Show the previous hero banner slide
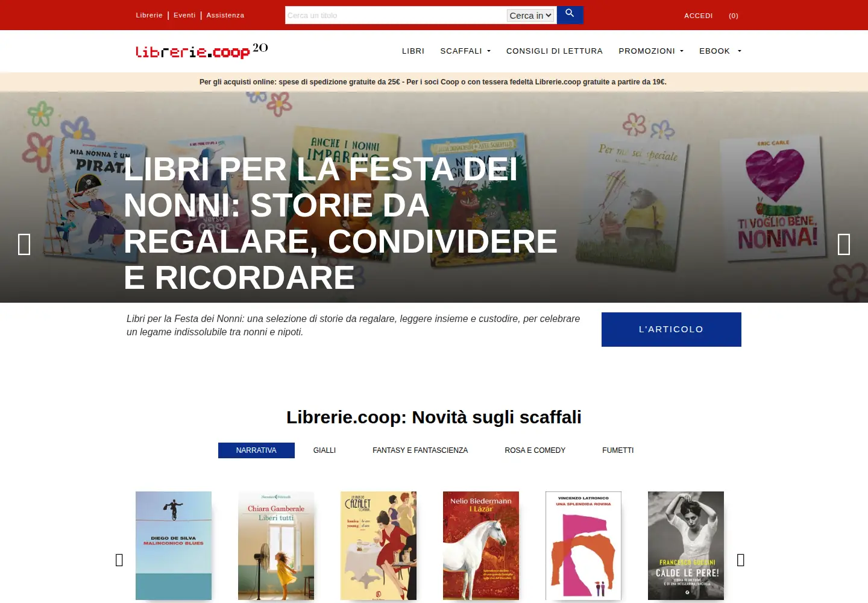 (24, 244)
